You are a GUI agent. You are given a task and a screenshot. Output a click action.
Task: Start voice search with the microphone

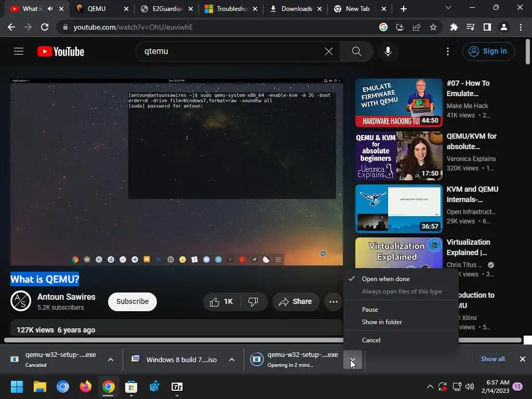(388, 51)
